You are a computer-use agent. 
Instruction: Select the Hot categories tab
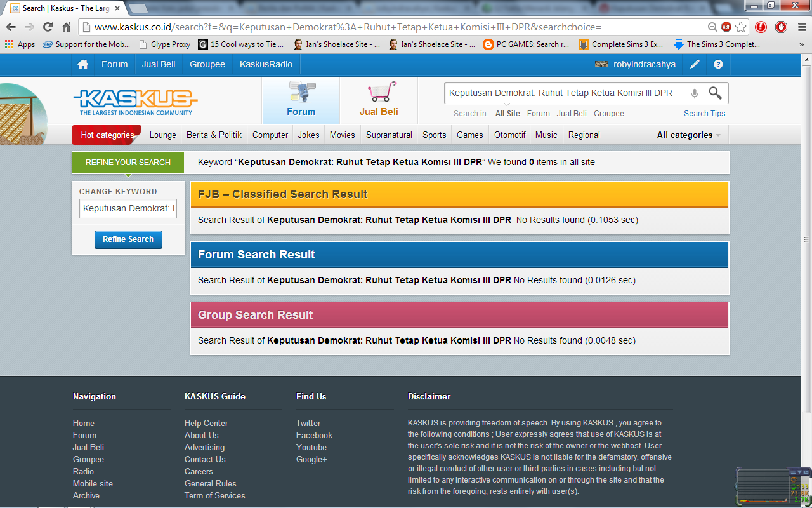click(107, 135)
